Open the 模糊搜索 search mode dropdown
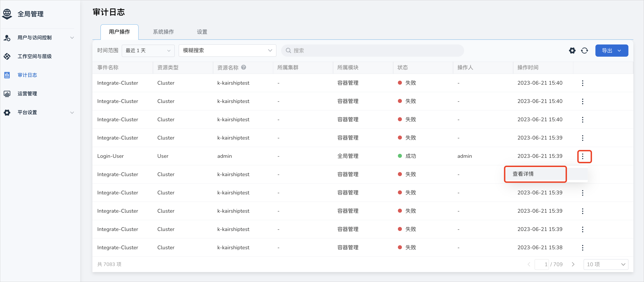 point(227,50)
